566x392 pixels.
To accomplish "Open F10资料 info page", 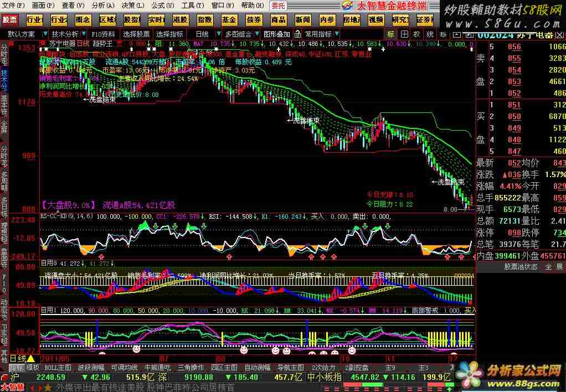I will click(x=103, y=34).
